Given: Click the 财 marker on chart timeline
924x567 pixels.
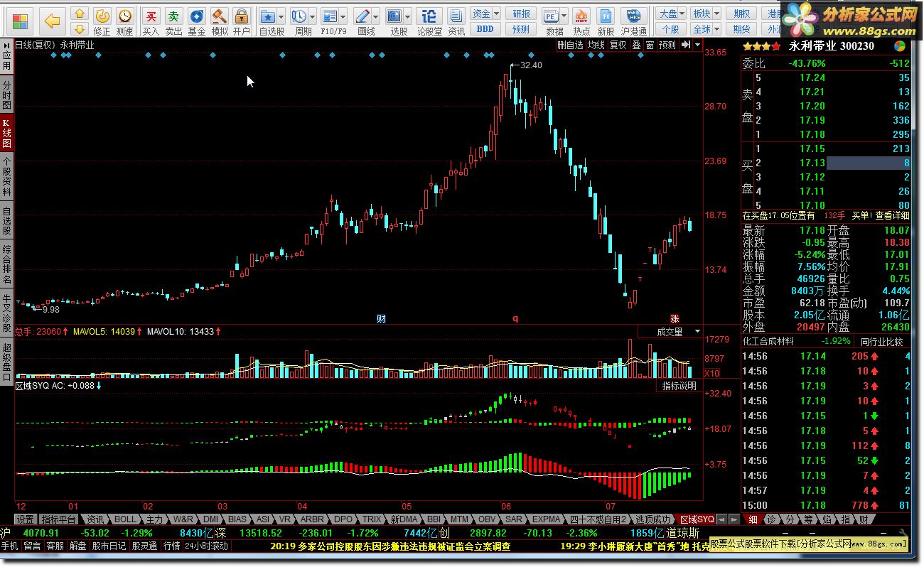Looking at the screenshot, I should click(x=381, y=319).
